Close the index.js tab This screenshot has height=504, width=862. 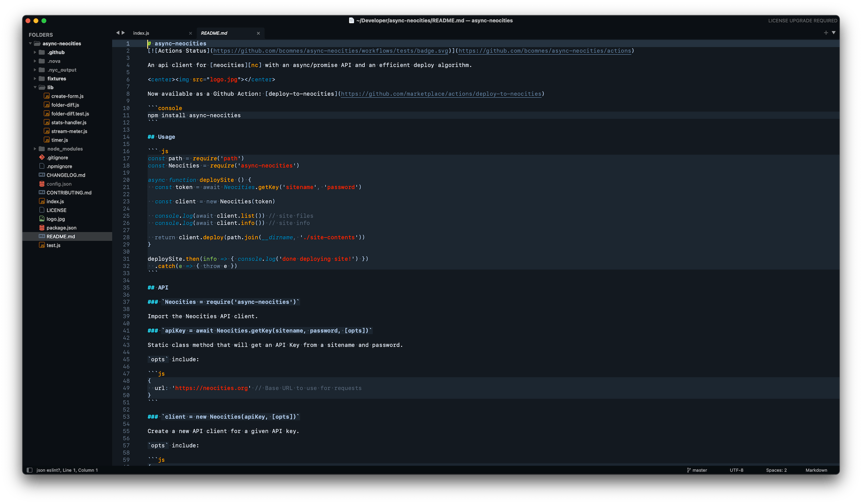coord(190,33)
